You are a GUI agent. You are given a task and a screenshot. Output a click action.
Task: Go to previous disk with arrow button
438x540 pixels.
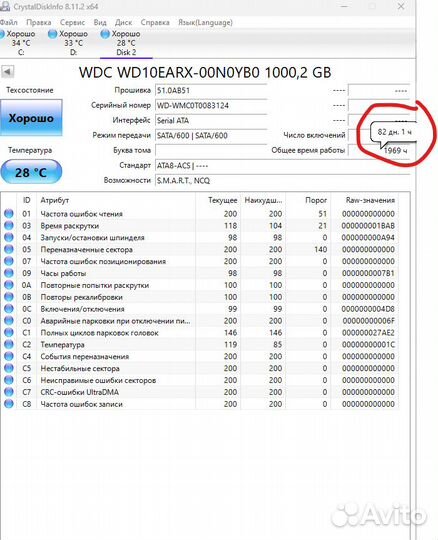click(x=8, y=72)
